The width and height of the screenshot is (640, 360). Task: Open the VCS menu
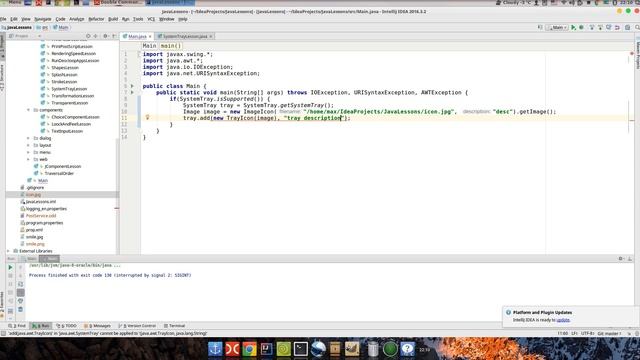click(151, 19)
